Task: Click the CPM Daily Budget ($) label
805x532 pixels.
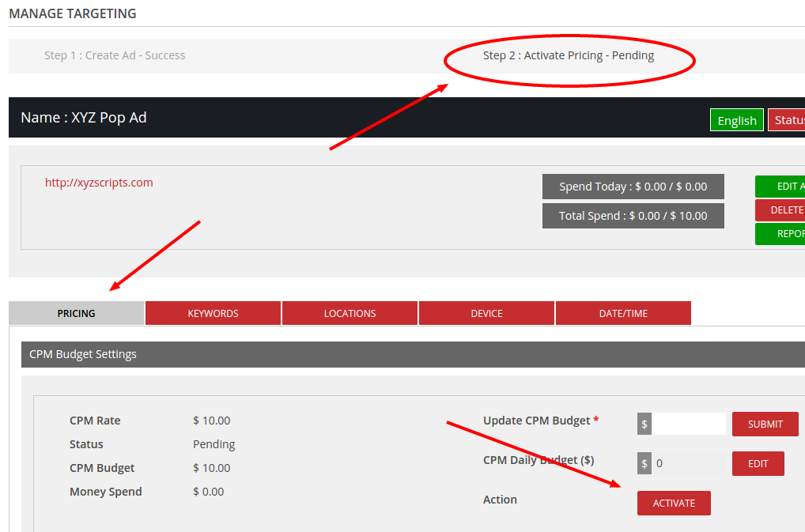Action: pos(539,460)
